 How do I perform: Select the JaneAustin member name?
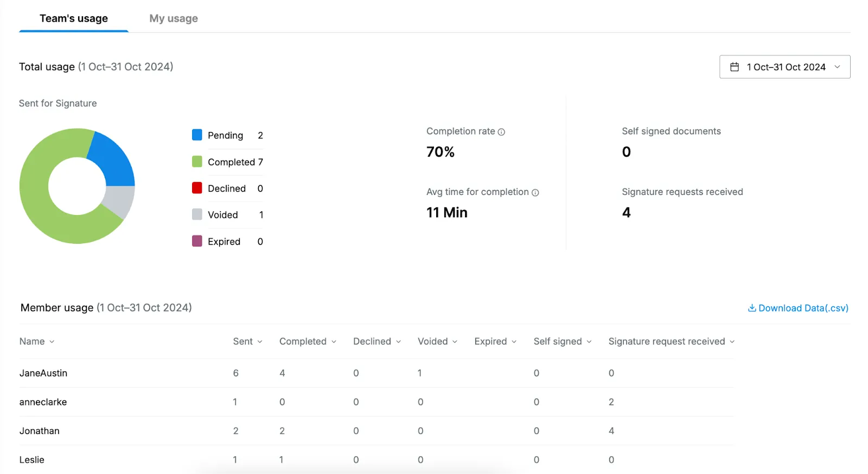(x=43, y=373)
